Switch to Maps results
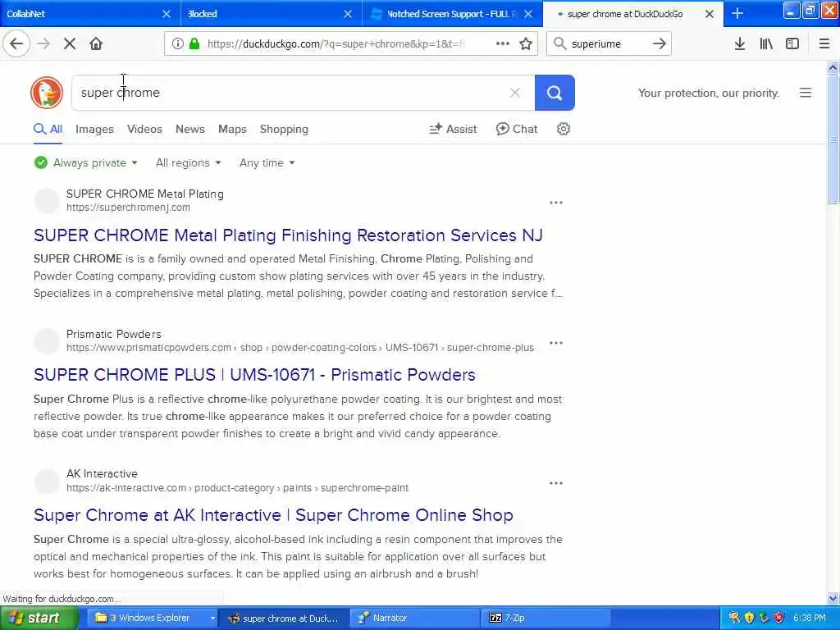The image size is (840, 630). (x=232, y=129)
